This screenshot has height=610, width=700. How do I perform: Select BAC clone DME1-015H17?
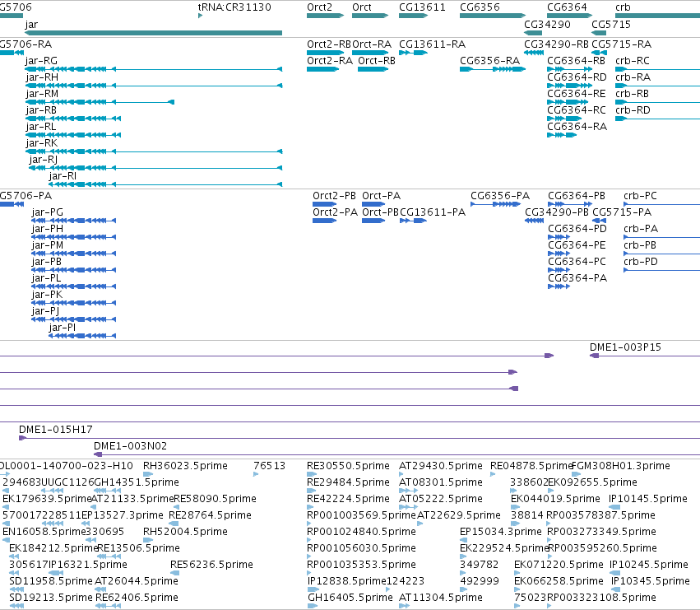[x=359, y=438]
